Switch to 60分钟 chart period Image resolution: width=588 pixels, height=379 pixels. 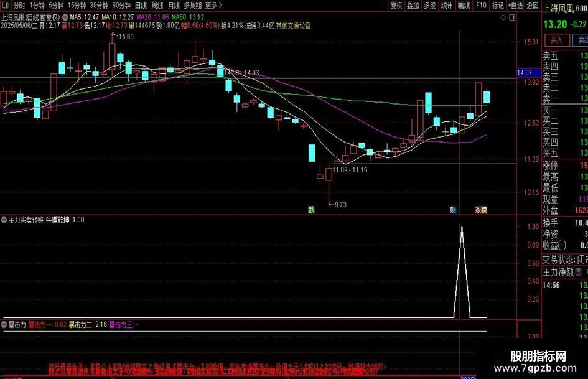tap(121, 5)
